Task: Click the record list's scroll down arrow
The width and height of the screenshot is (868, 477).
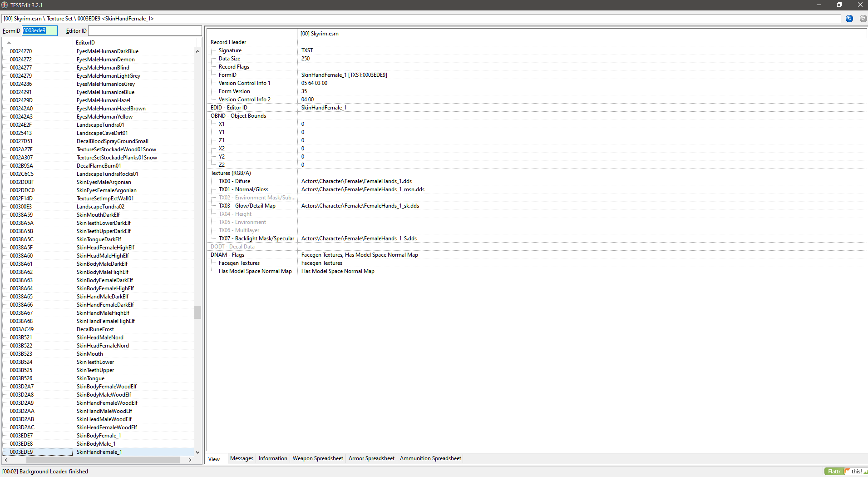Action: coord(197,452)
